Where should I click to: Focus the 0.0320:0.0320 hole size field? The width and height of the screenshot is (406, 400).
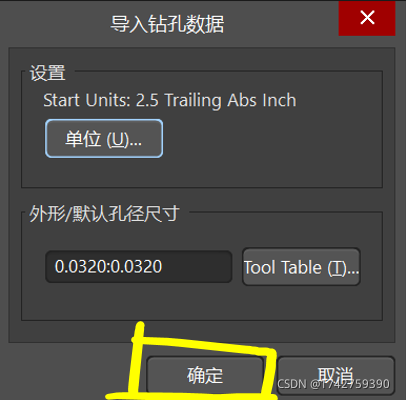tap(139, 267)
